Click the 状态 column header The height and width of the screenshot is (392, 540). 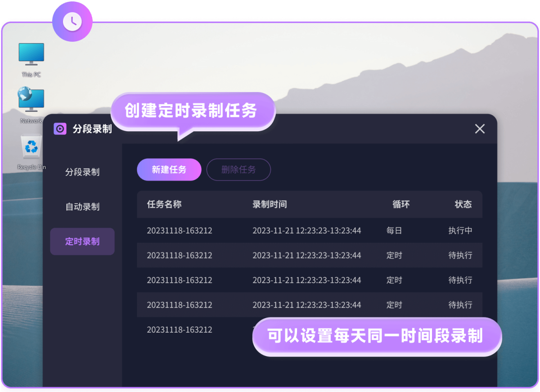point(463,205)
